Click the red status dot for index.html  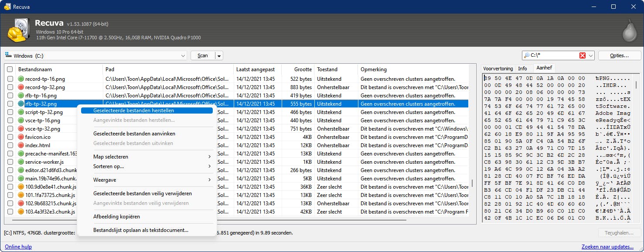[21, 145]
